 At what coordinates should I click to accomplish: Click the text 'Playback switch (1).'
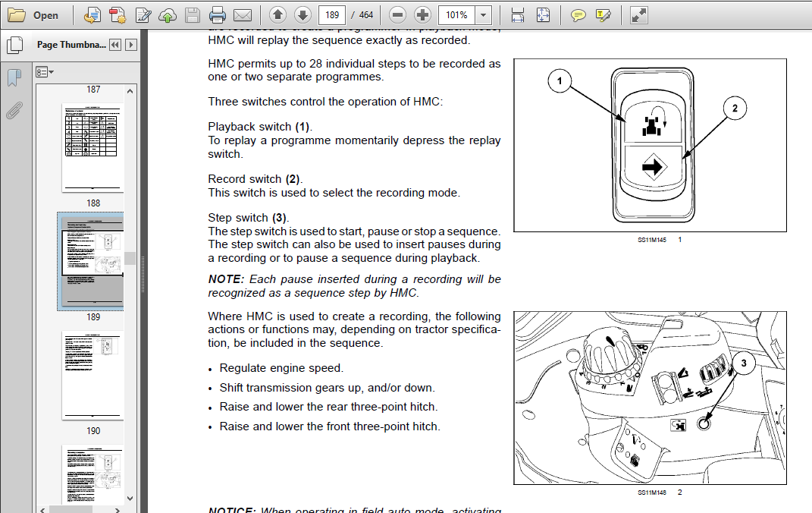coord(260,127)
